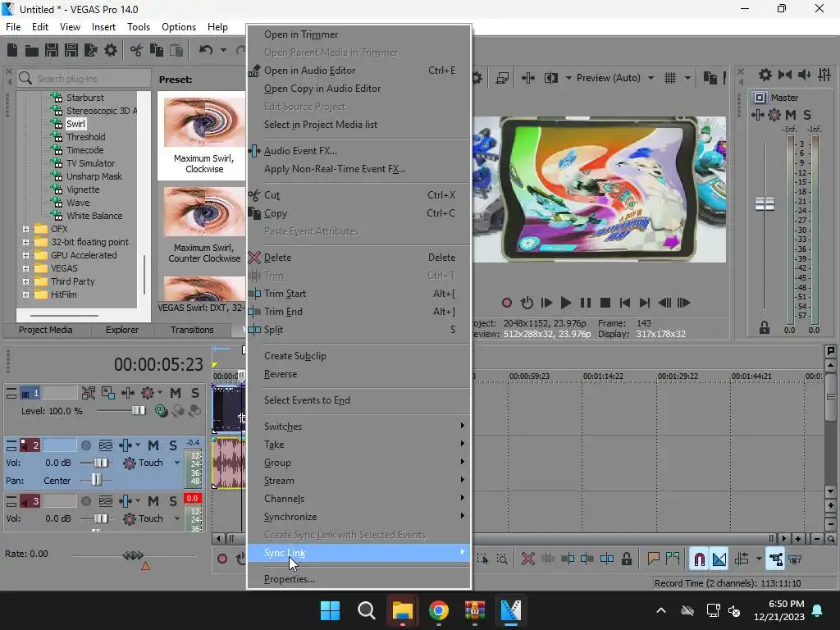The width and height of the screenshot is (840, 630).
Task: Adjust track 2 Pan slider handle
Action: 96,480
